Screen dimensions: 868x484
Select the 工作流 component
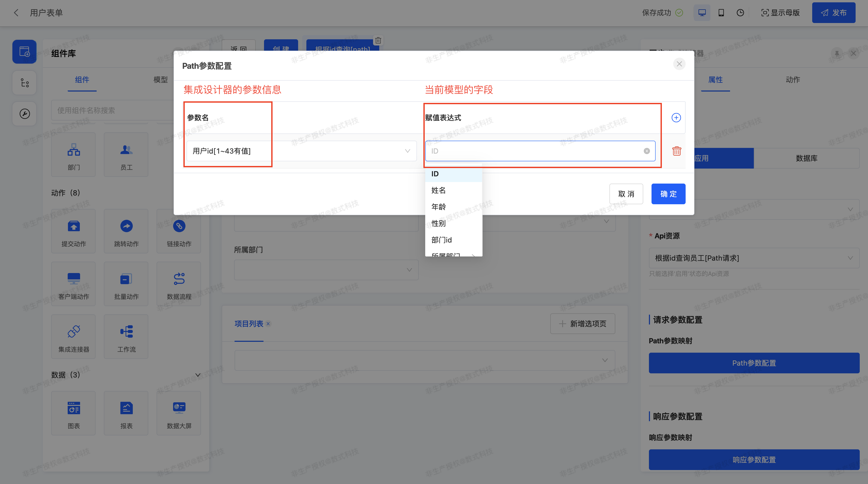(126, 337)
